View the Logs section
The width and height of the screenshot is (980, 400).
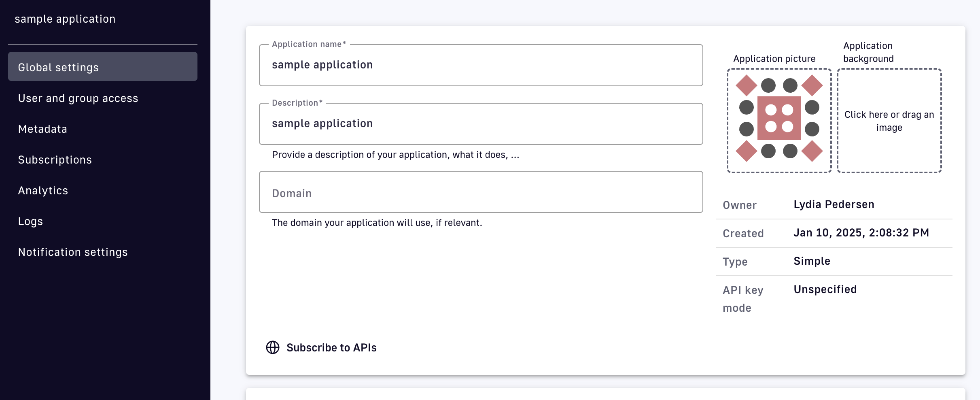pos(30,221)
